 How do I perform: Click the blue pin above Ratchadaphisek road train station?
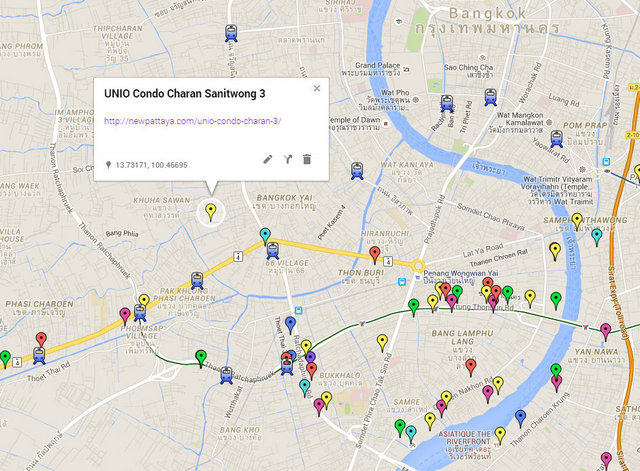coord(290,325)
